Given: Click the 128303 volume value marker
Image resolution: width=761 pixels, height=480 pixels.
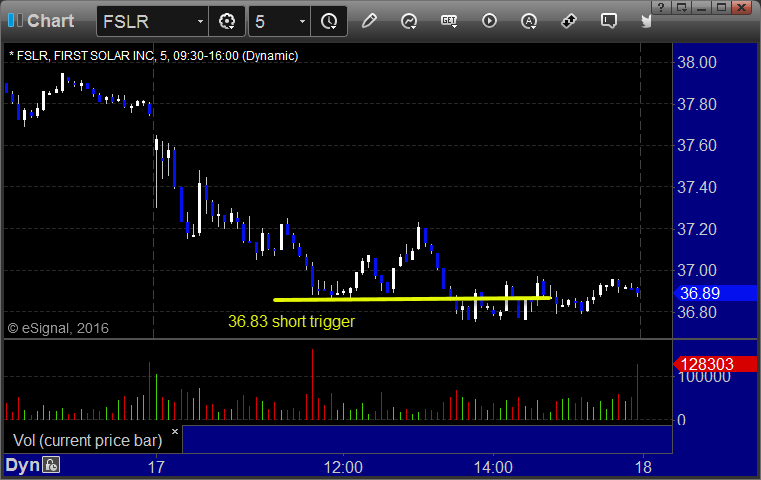Looking at the screenshot, I should pyautogui.click(x=715, y=364).
